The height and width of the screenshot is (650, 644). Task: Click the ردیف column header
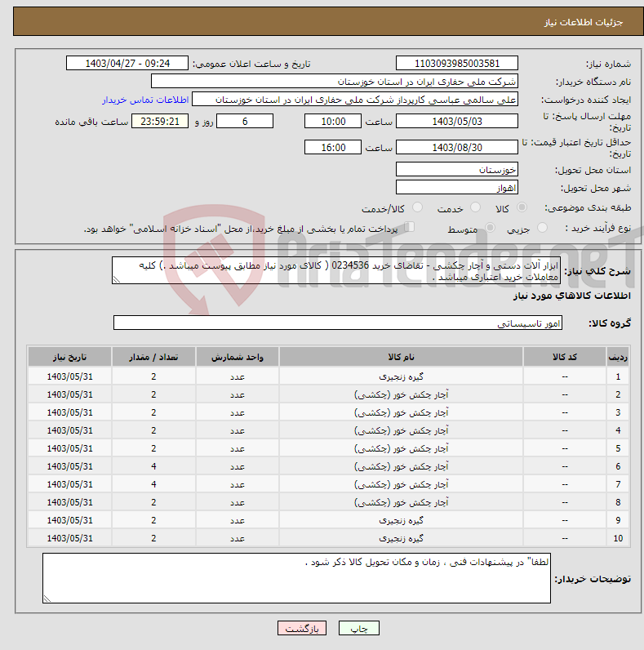click(x=618, y=357)
